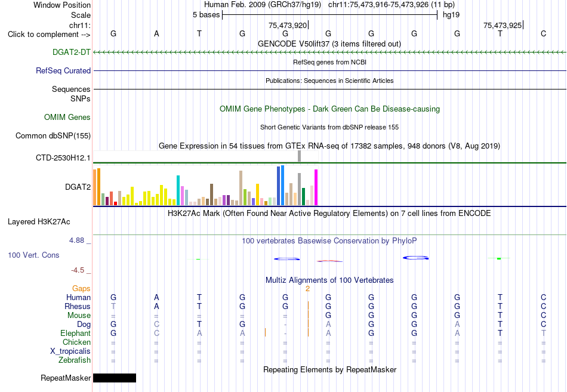Open the Common dbSNP(155) track label
The image size is (567, 392).
pyautogui.click(x=53, y=135)
